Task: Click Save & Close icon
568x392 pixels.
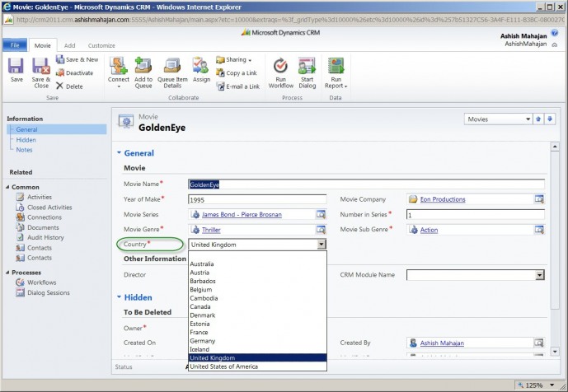Action: click(41, 66)
